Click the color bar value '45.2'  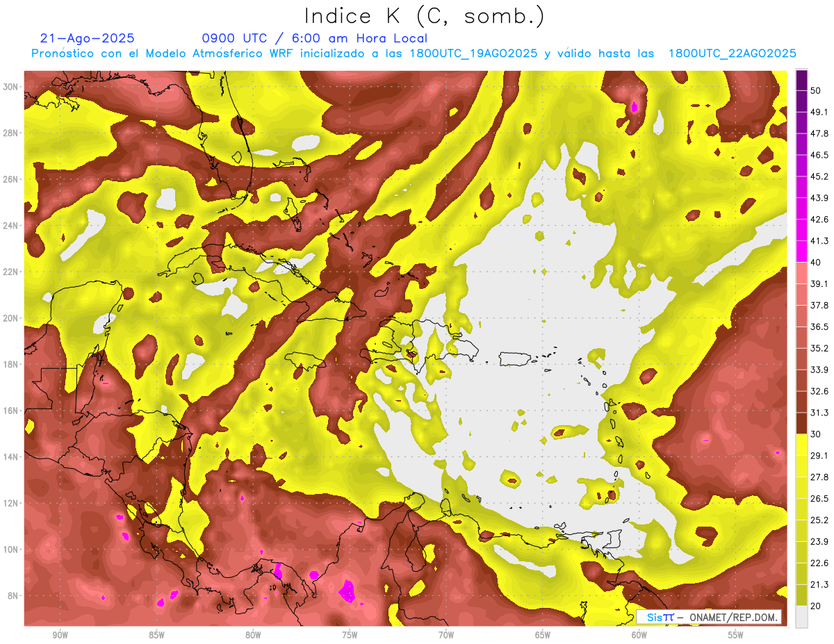[x=819, y=176]
